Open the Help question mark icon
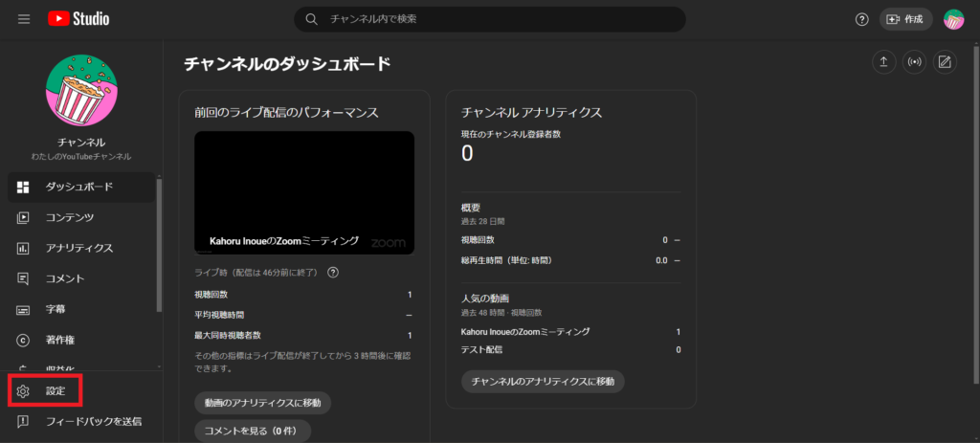Viewport: 980px width, 443px height. point(861,19)
